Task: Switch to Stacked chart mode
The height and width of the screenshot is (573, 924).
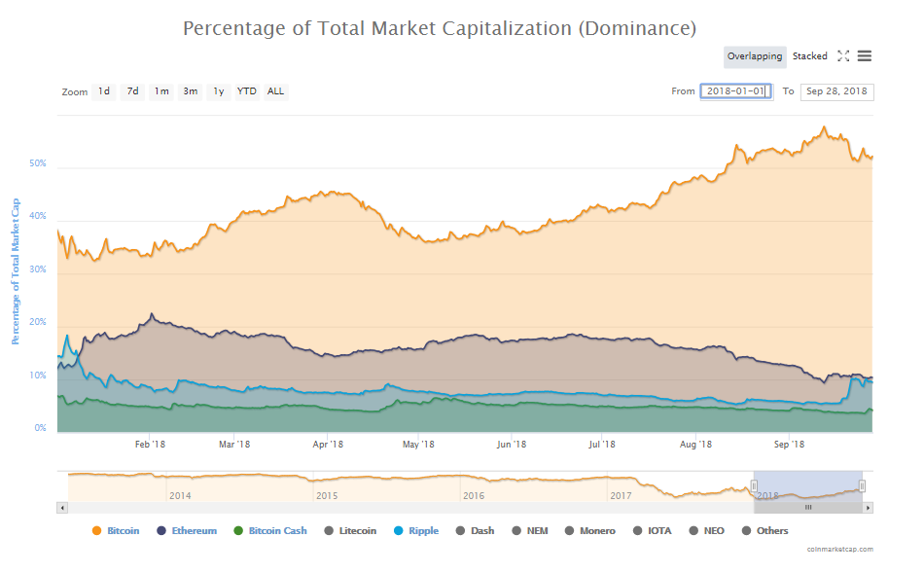Action: (x=809, y=56)
